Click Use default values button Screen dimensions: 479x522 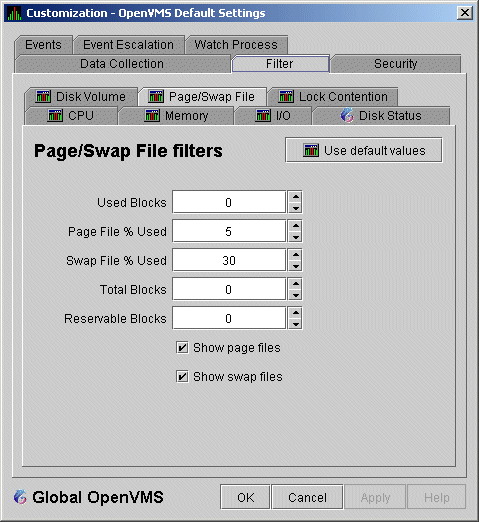364,150
